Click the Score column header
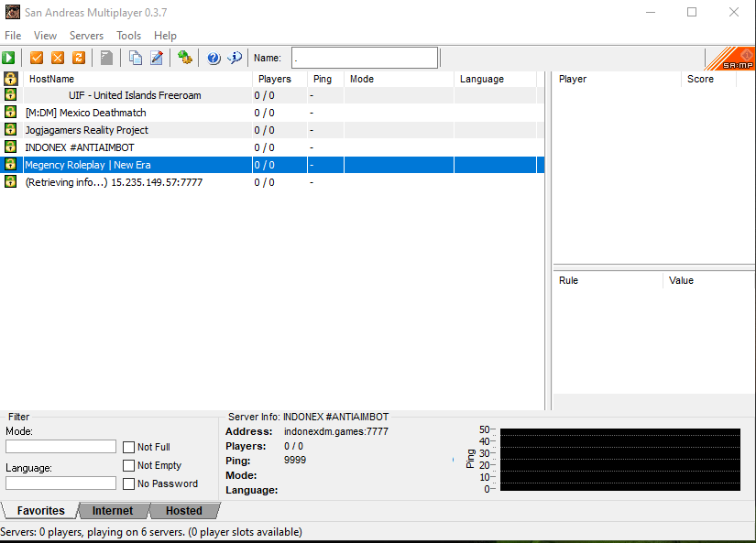This screenshot has width=756, height=543. (708, 79)
